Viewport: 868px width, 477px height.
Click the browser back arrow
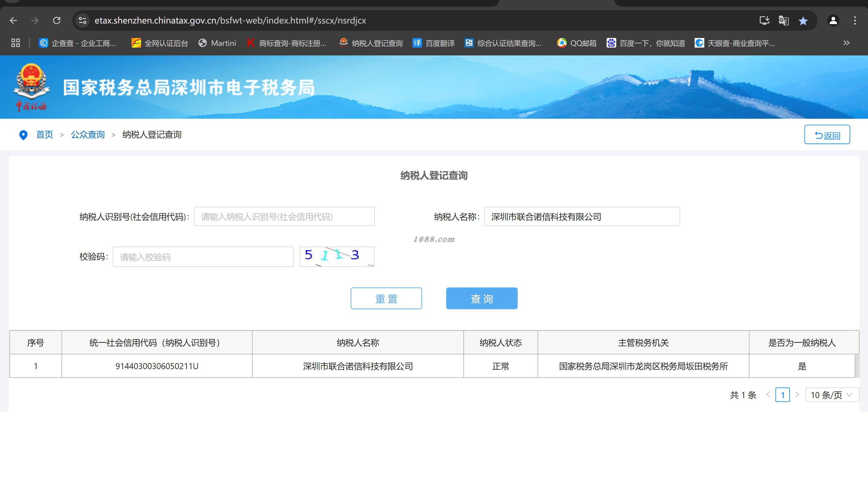click(x=14, y=20)
